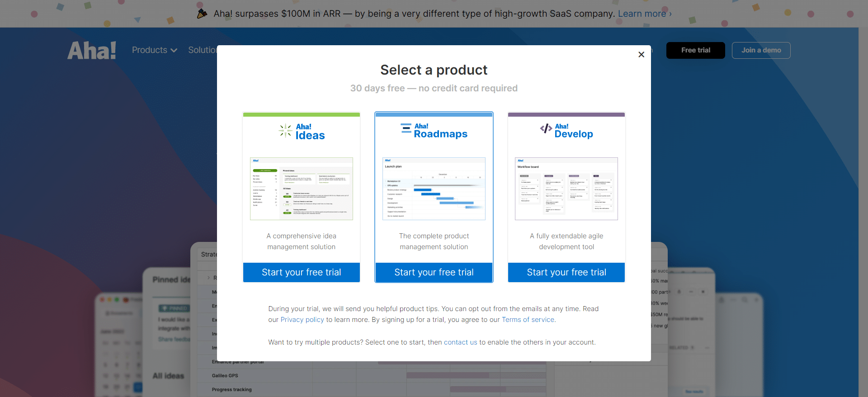Open the Roadmaps launch plan thumbnail

click(434, 189)
